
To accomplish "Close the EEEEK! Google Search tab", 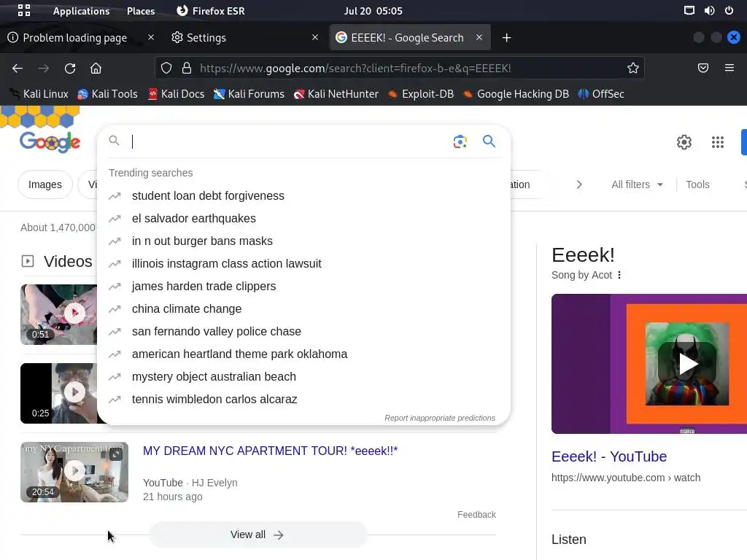I will pos(479,37).
